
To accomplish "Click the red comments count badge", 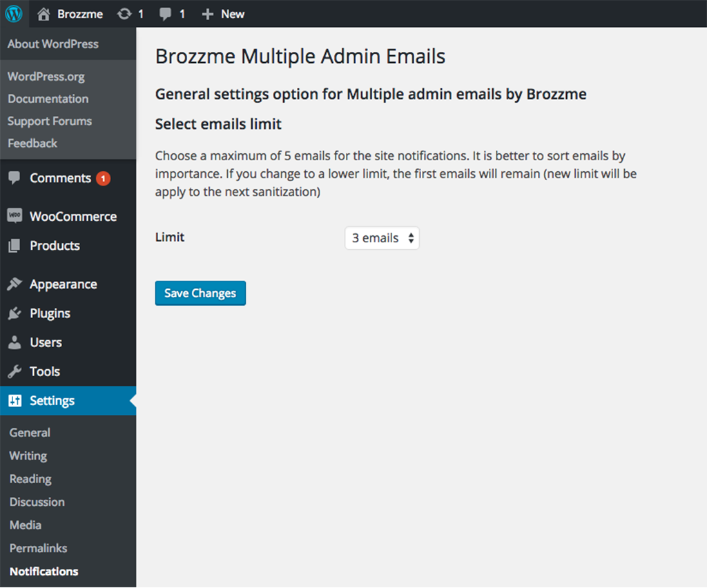I will tap(104, 179).
